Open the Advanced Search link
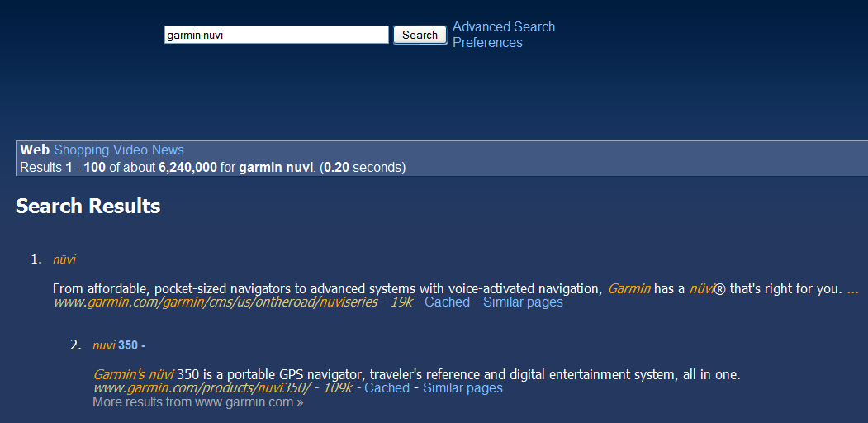The height and width of the screenshot is (423, 868). 504,27
